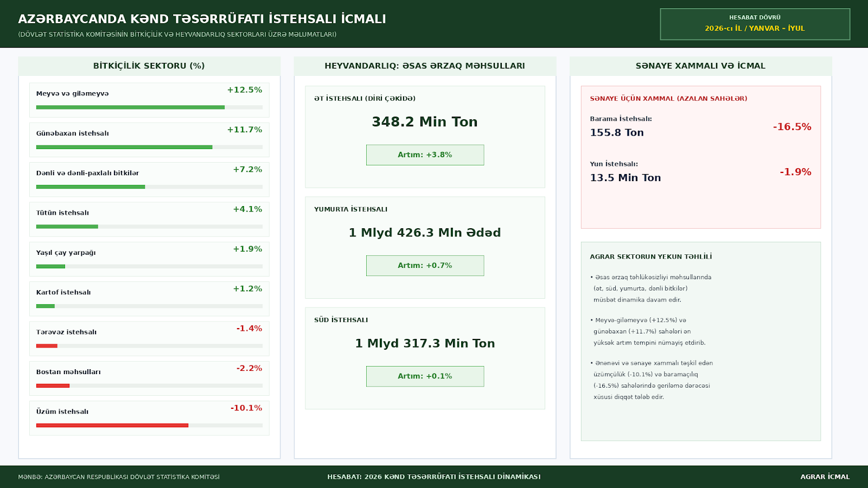Click the Yun istehsalı: label
The width and height of the screenshot is (868, 488).
pos(614,164)
